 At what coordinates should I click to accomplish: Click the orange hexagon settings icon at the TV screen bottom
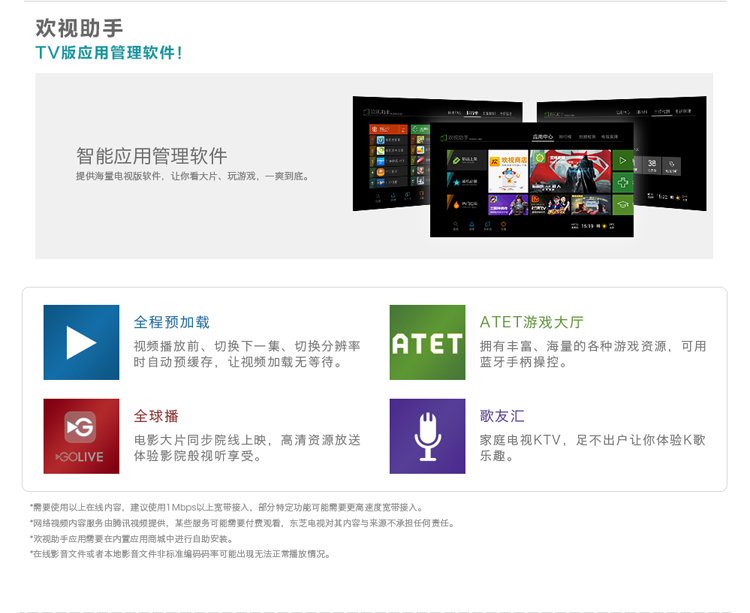503,225
